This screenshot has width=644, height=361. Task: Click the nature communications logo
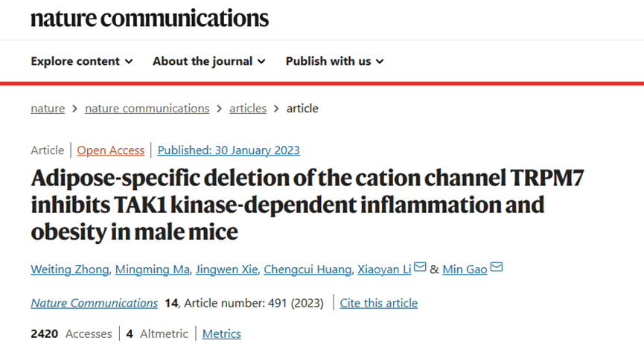click(150, 18)
